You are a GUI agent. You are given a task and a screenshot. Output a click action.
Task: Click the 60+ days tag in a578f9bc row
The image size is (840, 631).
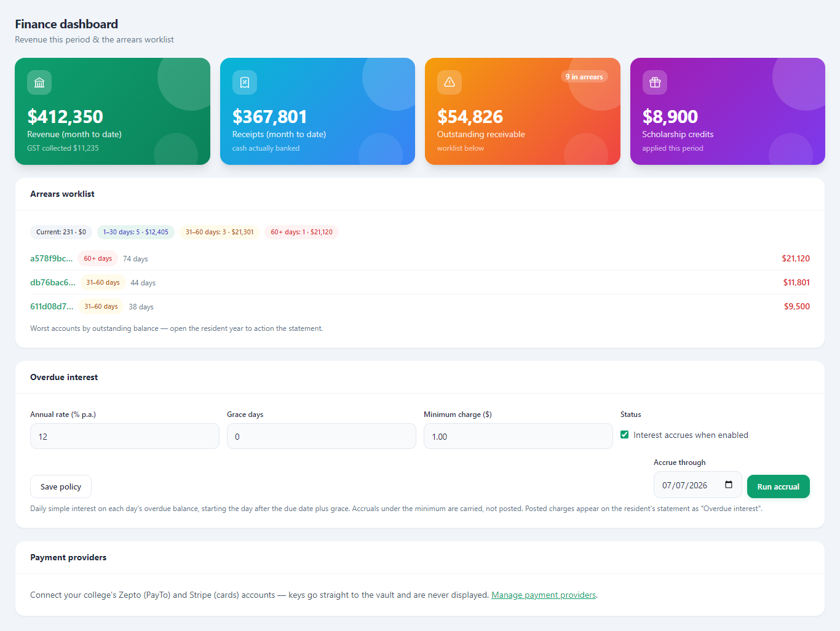[98, 258]
